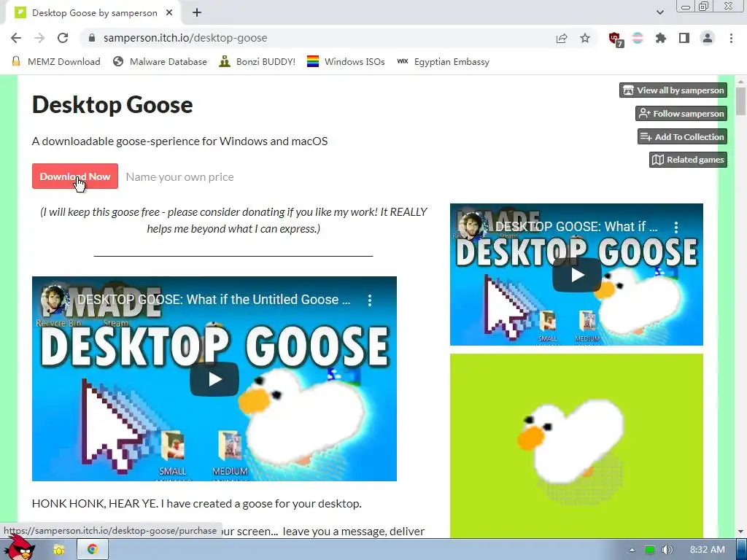
Task: Click the 'HONK HONK, HEAR YE' paragraph
Action: coord(197,504)
